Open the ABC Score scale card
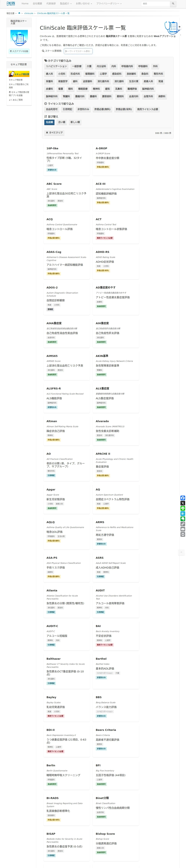This screenshot has height=868, width=186. [x=67, y=195]
